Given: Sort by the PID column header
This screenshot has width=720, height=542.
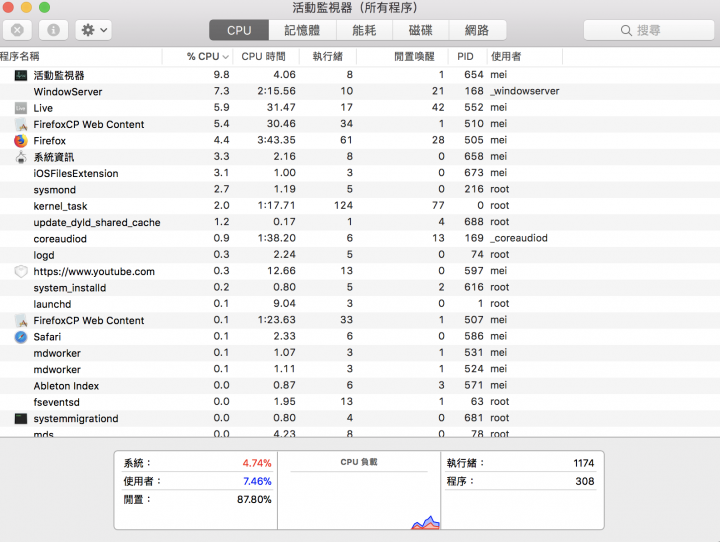Looking at the screenshot, I should click(465, 56).
